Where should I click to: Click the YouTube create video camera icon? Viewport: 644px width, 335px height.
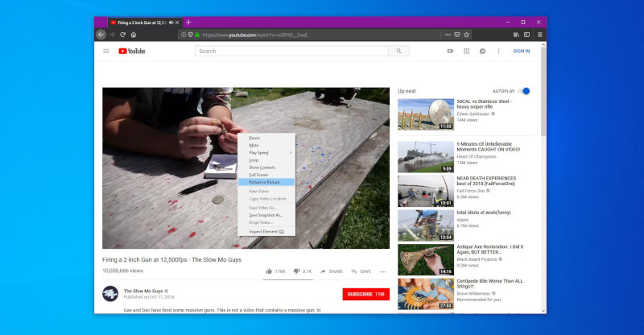(x=450, y=51)
